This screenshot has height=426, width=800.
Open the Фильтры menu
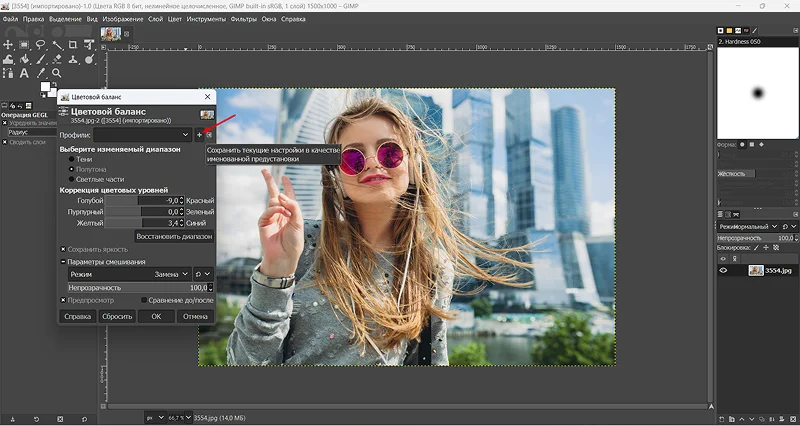[x=245, y=19]
